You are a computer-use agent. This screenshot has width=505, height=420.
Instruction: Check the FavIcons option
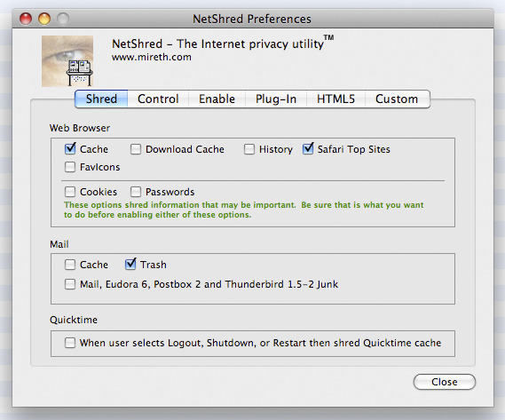coord(70,167)
